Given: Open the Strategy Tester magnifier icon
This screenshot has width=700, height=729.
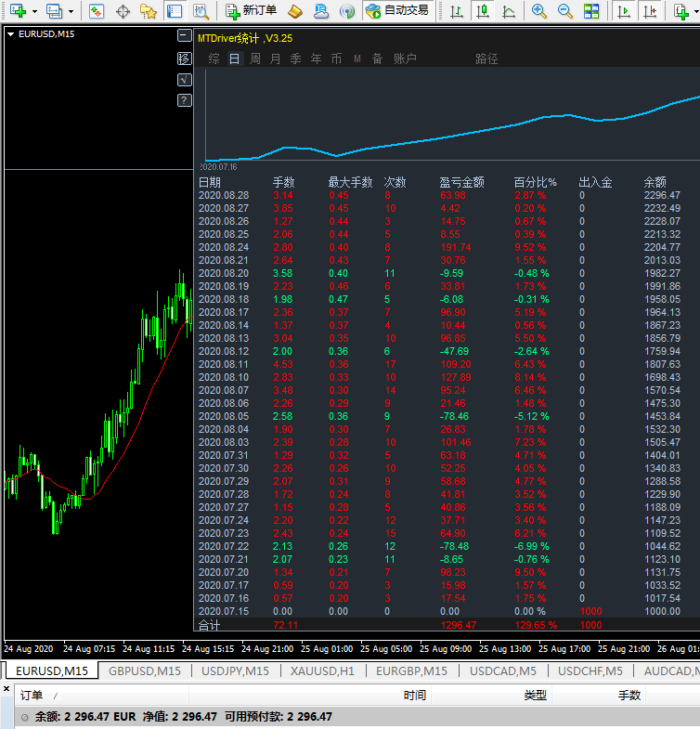Looking at the screenshot, I should click(x=201, y=11).
